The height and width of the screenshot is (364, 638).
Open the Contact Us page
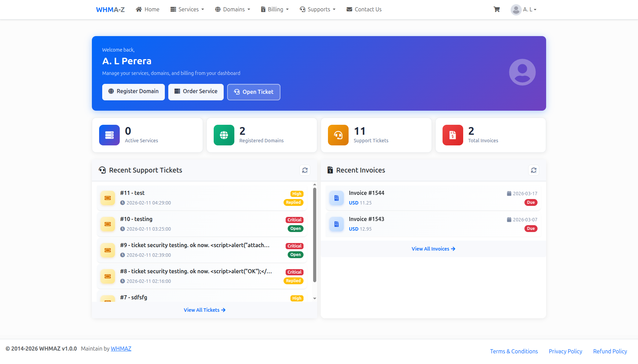364,9
